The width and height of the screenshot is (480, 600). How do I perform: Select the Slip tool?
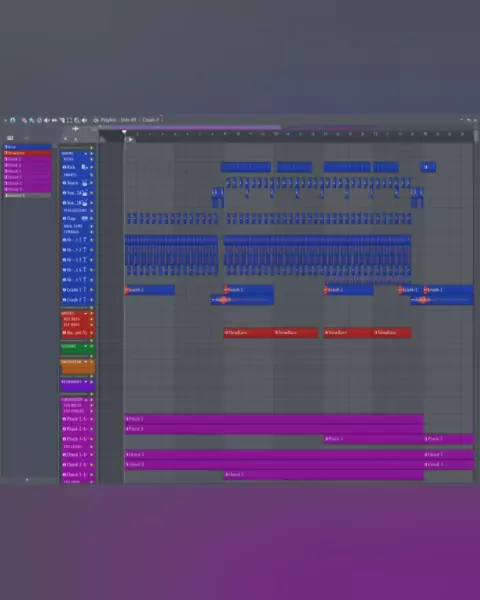click(x=54, y=121)
